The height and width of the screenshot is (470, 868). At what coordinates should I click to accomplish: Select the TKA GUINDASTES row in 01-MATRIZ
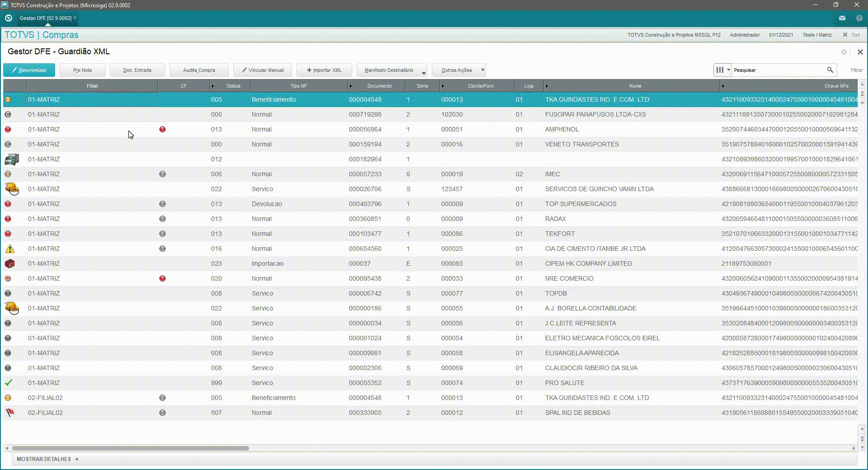(x=430, y=99)
